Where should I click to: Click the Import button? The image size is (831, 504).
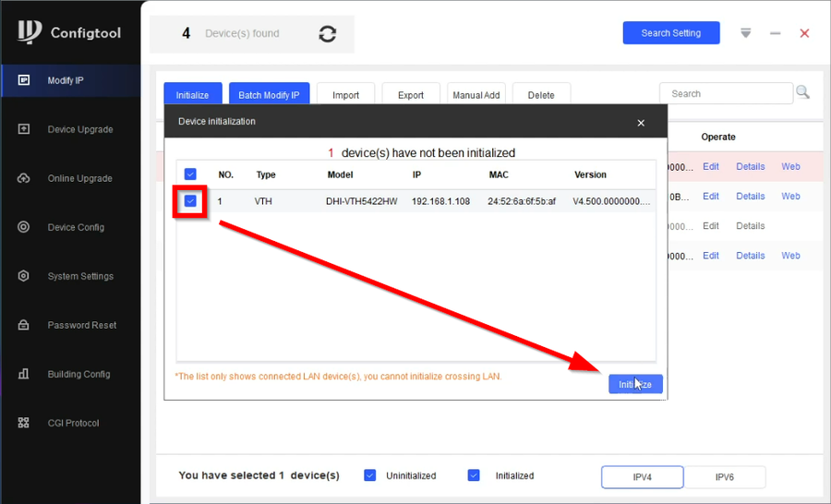tap(345, 94)
